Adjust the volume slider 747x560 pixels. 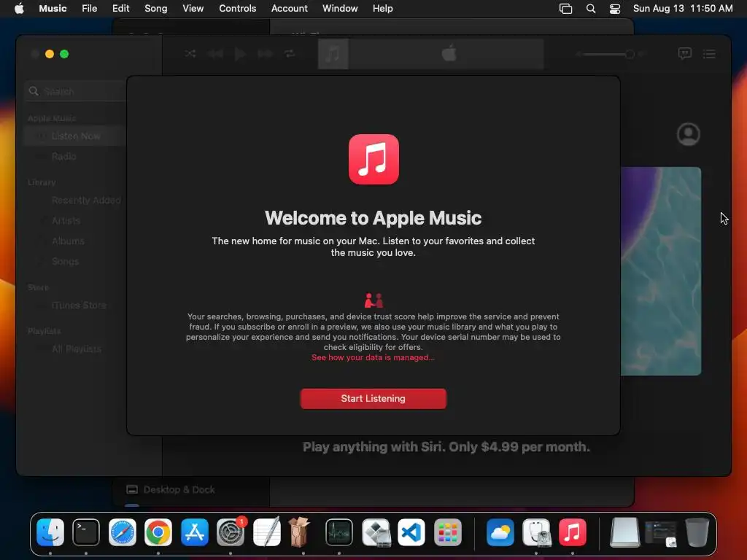[609, 54]
